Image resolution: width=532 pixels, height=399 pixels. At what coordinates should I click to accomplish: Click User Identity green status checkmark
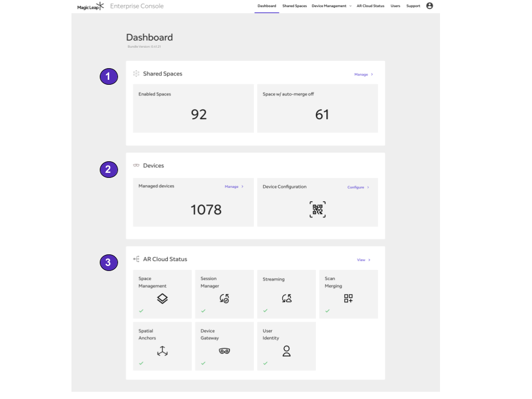pyautogui.click(x=265, y=363)
